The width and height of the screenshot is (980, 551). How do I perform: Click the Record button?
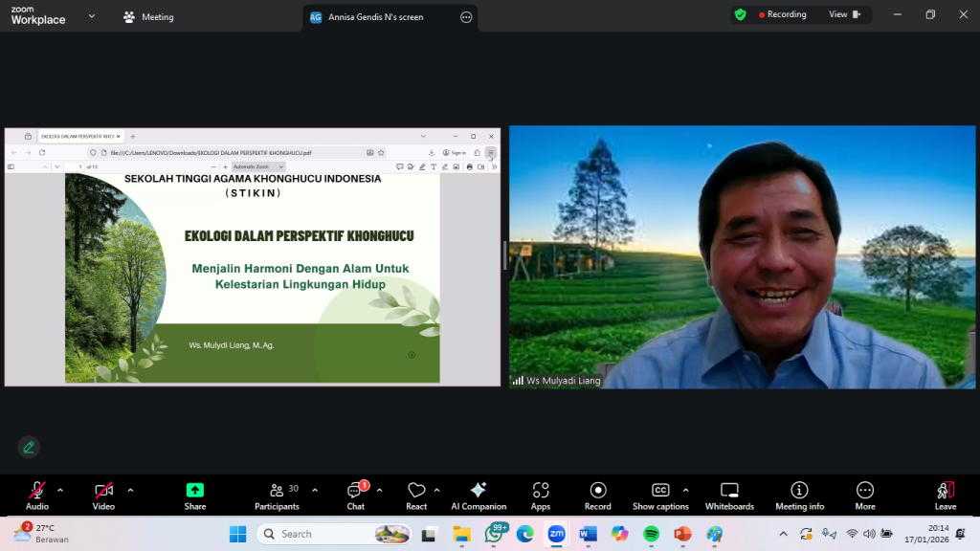tap(598, 495)
